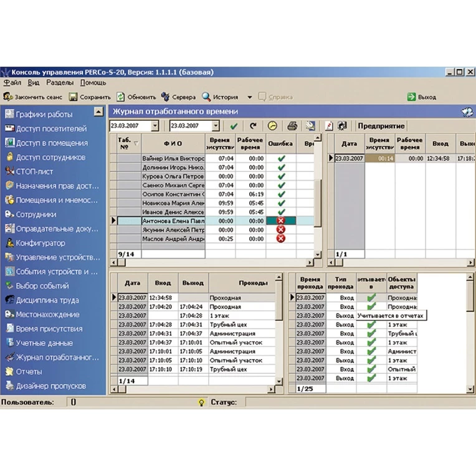The height and width of the screenshot is (476, 476).
Task: Toggle error mark for Антонова Елена row
Action: 280,221
